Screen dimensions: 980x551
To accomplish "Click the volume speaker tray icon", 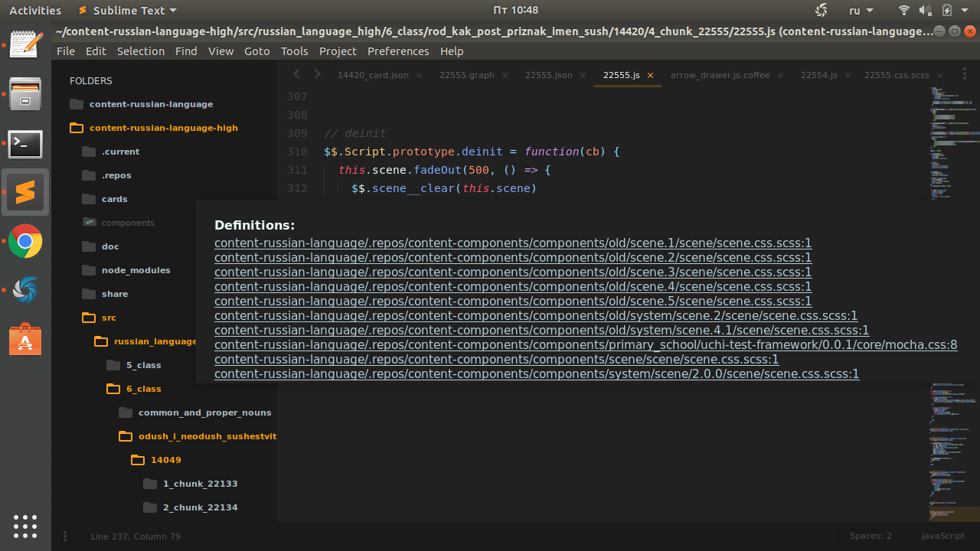I will [926, 10].
